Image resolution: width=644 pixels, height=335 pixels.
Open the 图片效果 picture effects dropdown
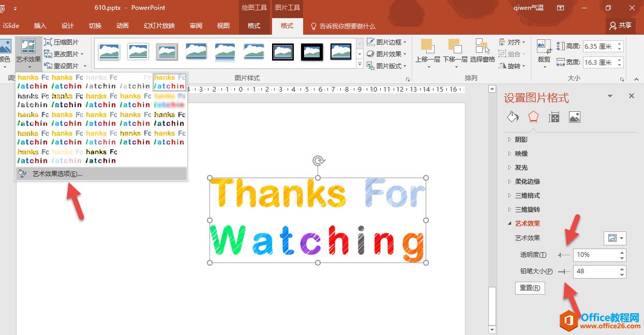(386, 54)
